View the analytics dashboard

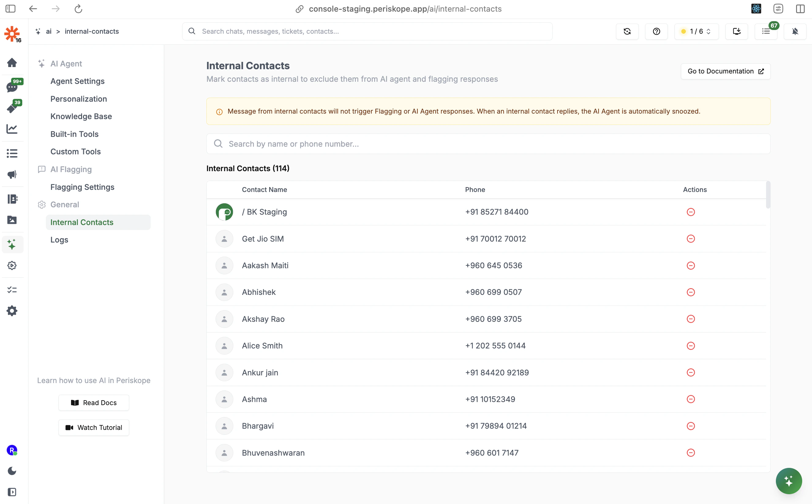(x=12, y=129)
